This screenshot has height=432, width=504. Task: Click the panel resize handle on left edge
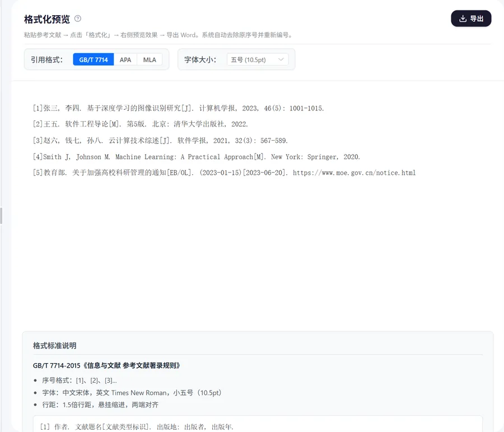coord(1,216)
